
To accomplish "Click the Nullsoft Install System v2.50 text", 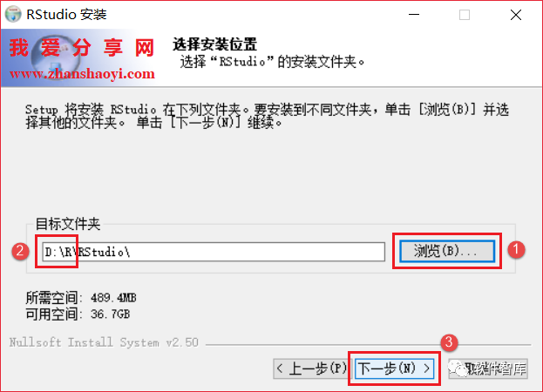I will point(104,342).
